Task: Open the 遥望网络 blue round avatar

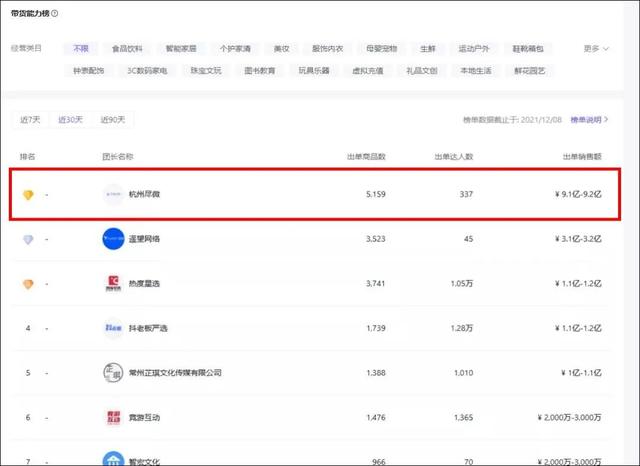Action: (x=113, y=239)
